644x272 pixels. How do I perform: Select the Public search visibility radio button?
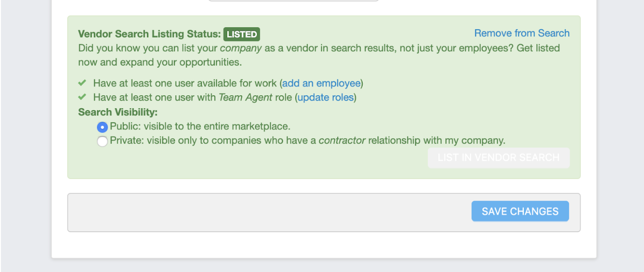coord(102,127)
